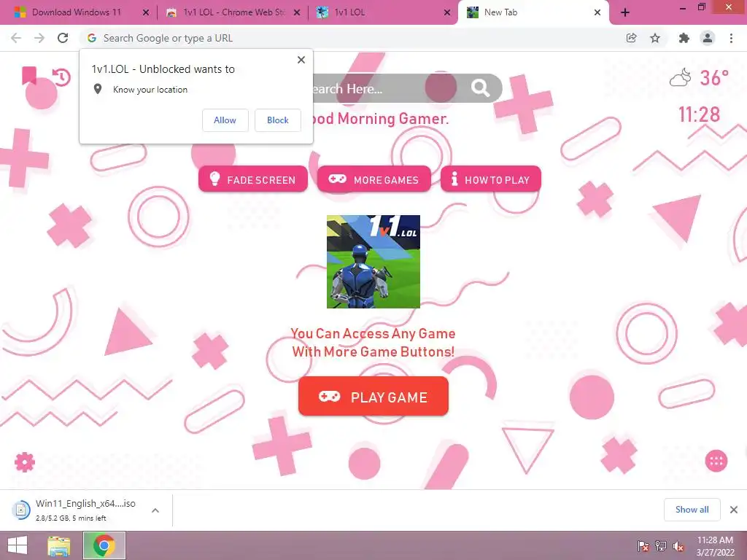Image resolution: width=747 pixels, height=560 pixels.
Task: Click the Win11 ISO download file icon
Action: tap(21, 510)
